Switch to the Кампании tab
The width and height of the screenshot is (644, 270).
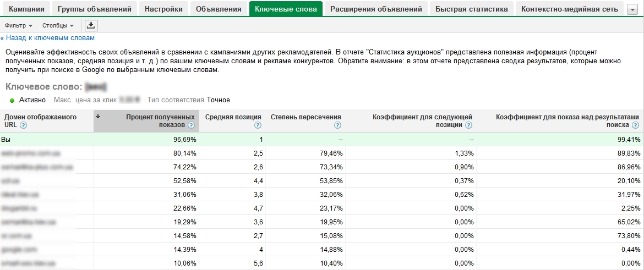coord(27,9)
